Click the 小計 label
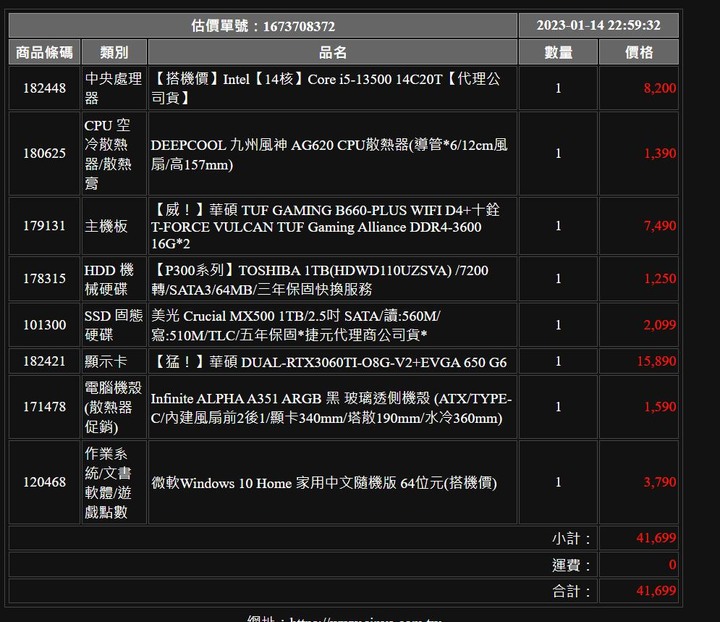This screenshot has width=720, height=622. (x=571, y=538)
